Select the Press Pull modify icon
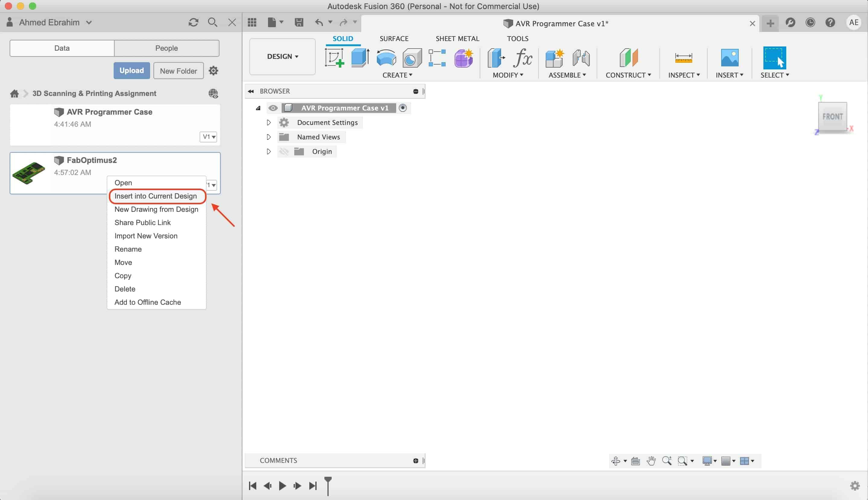The width and height of the screenshot is (868, 500). pyautogui.click(x=496, y=57)
